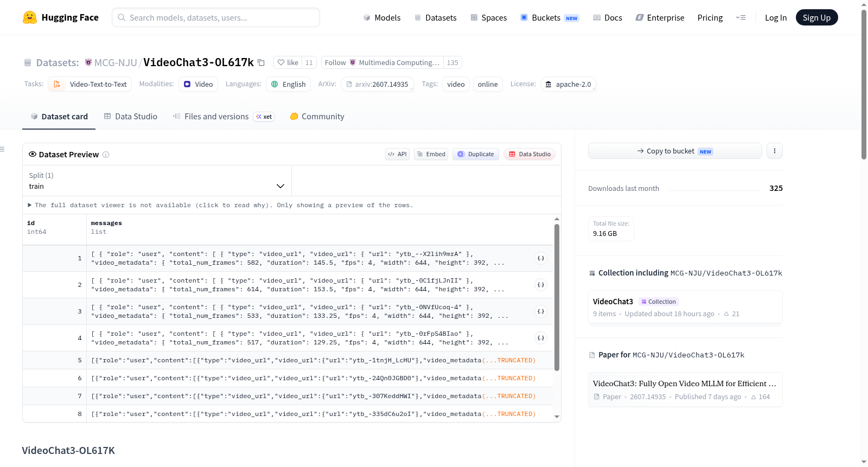Screen dimensions: 868x467
Task: Open the Community tab
Action: [x=317, y=117]
